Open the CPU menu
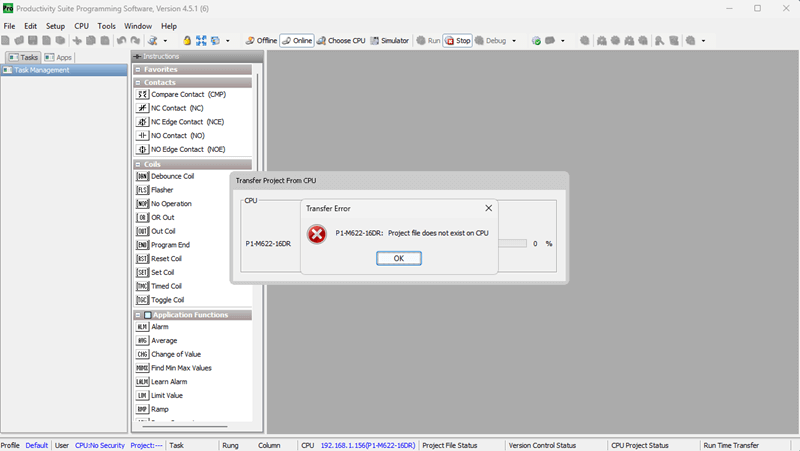The width and height of the screenshot is (800, 451). (x=82, y=26)
